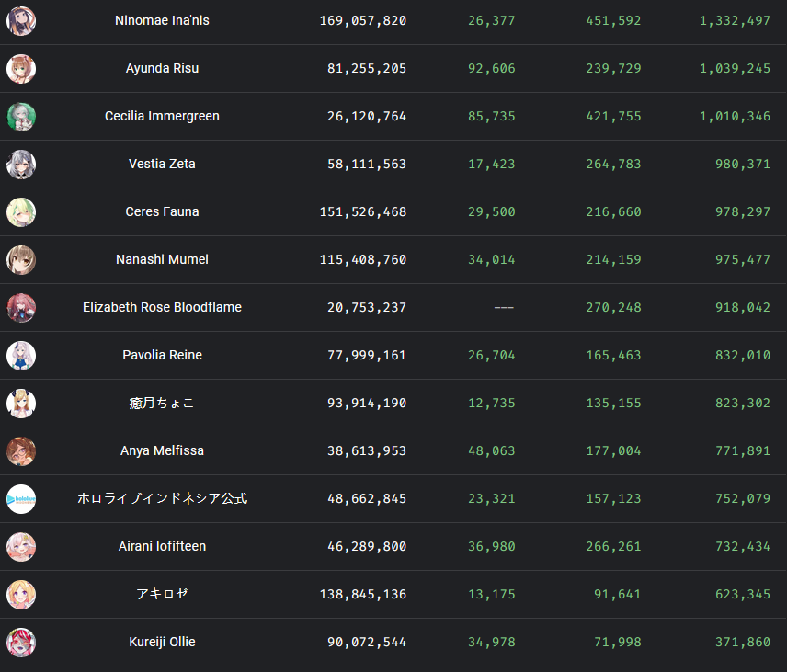
Task: Click total views value 77,999,161
Action: pyautogui.click(x=367, y=356)
